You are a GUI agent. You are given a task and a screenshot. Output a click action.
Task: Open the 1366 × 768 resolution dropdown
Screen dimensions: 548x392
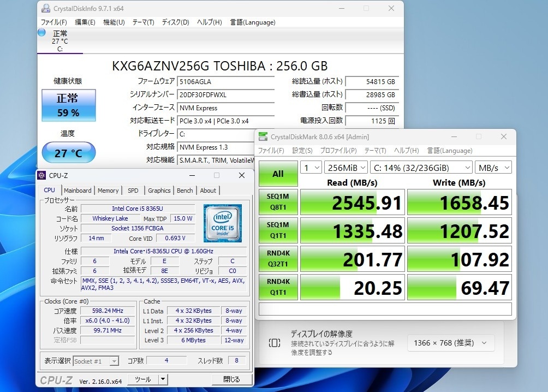[x=450, y=343]
